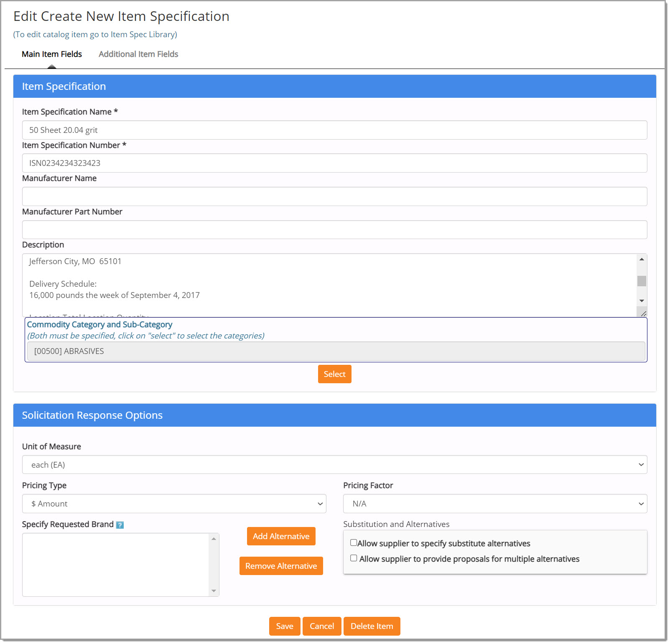Click Select to choose commodity categories
Viewport: 670px width, 644px height.
click(334, 374)
